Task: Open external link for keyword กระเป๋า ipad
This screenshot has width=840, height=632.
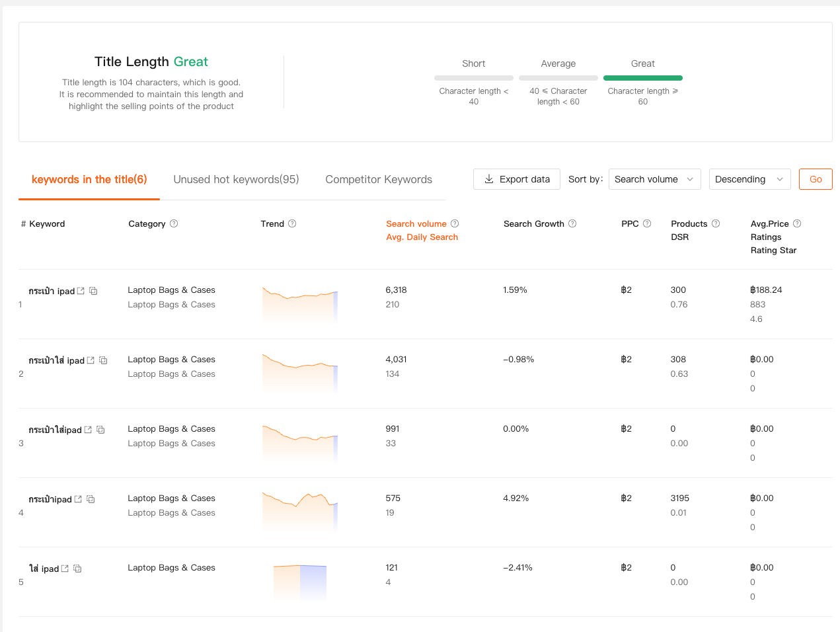Action: point(81,291)
